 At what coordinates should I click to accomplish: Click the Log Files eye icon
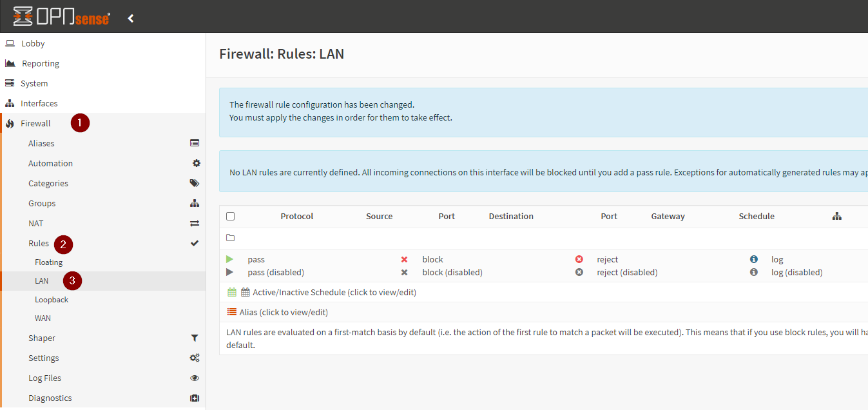coord(195,378)
